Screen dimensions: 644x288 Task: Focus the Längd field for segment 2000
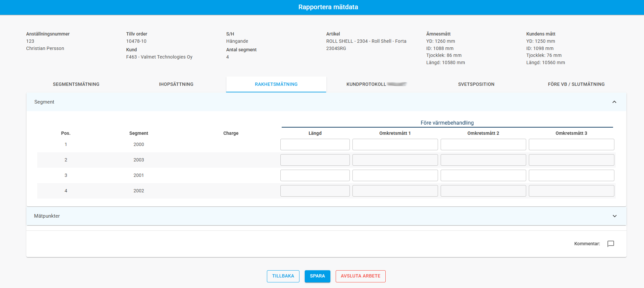coord(315,145)
